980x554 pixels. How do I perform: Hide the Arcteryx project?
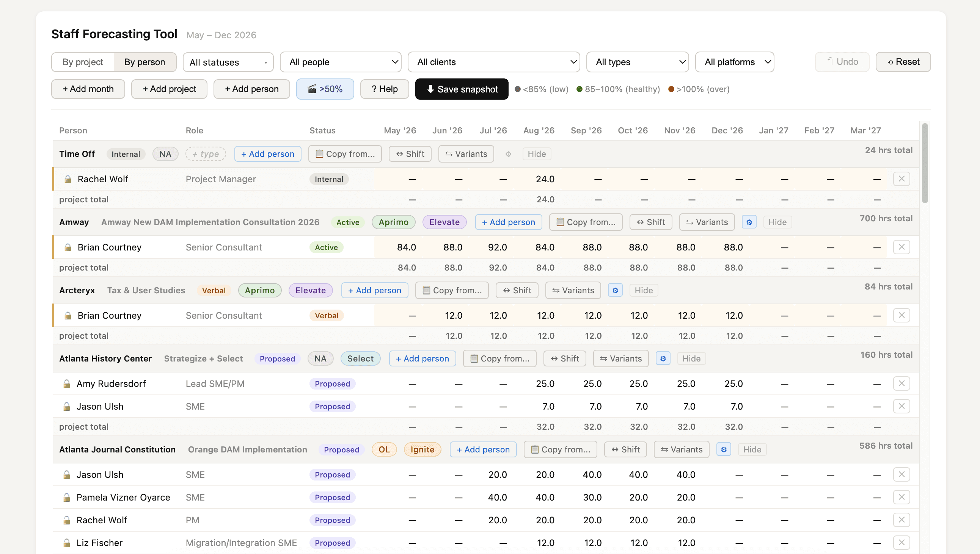[644, 290]
